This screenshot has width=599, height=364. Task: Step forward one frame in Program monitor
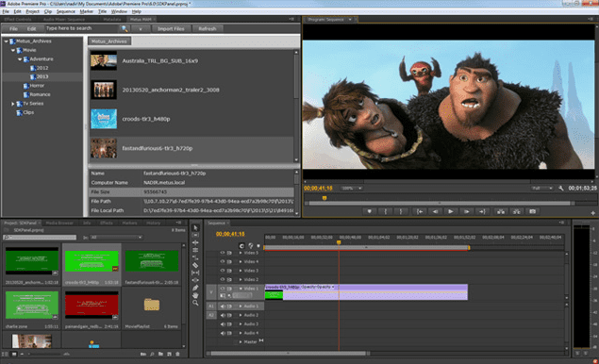click(466, 211)
